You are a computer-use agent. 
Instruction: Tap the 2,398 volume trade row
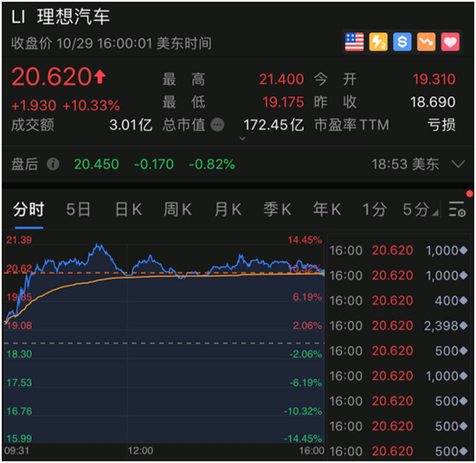[x=398, y=325]
